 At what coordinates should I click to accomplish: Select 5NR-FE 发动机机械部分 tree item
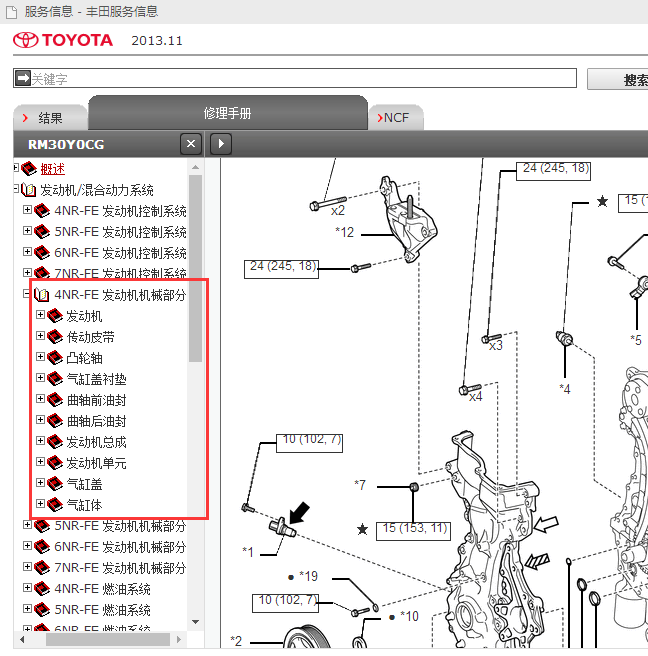120,526
